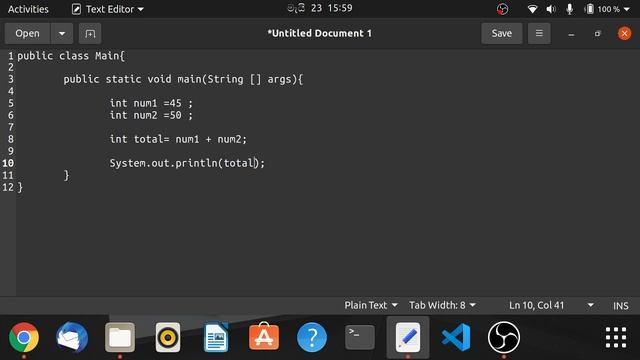Click the OBS tray indicator in top bar

point(502,9)
